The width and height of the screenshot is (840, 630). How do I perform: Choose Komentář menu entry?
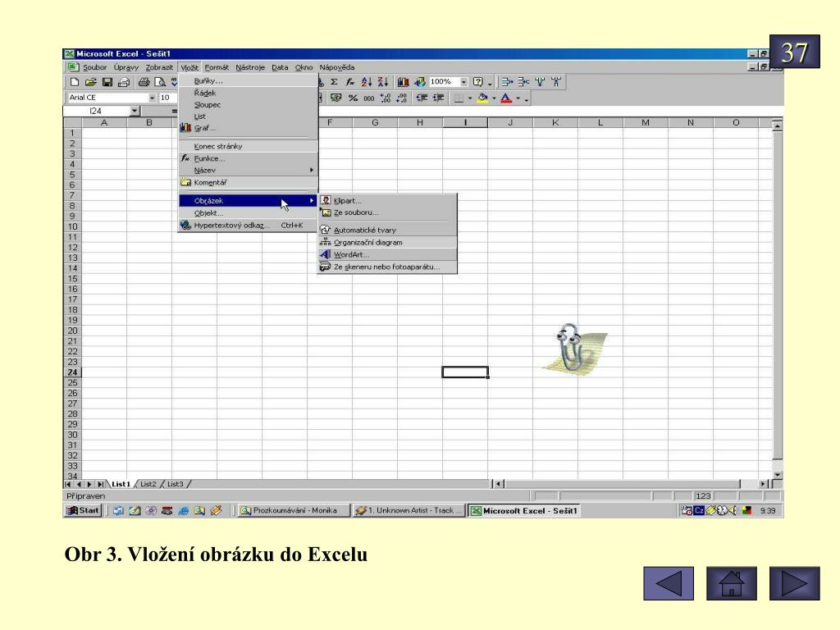248,183
